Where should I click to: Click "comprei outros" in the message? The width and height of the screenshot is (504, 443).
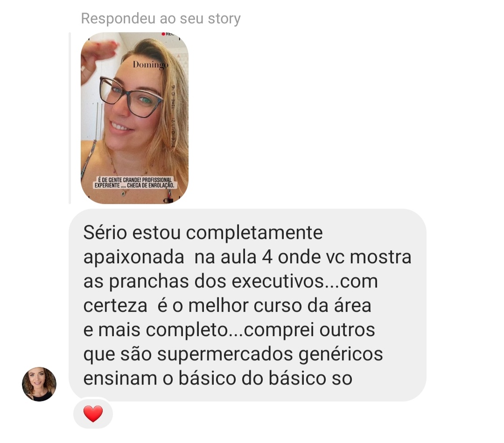[309, 330]
